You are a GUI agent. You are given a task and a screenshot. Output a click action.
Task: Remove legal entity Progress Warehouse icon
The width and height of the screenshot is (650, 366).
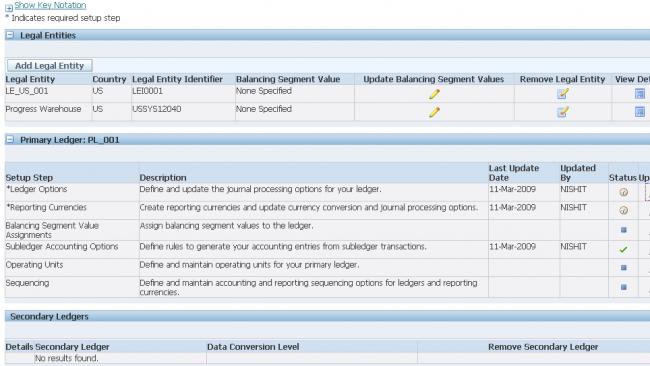[x=563, y=112]
